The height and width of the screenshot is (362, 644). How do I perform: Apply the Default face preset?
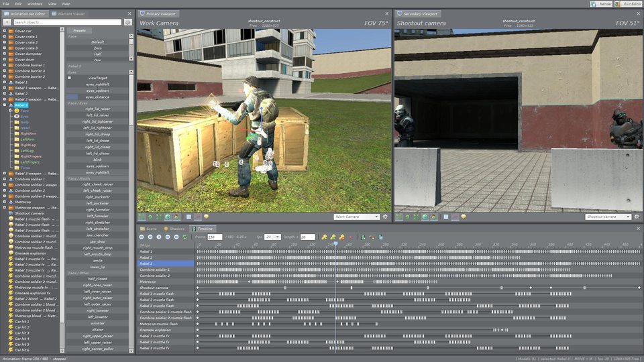coord(97,42)
